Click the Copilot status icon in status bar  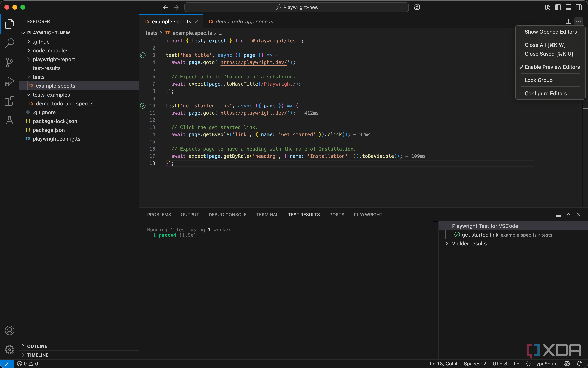point(567,363)
